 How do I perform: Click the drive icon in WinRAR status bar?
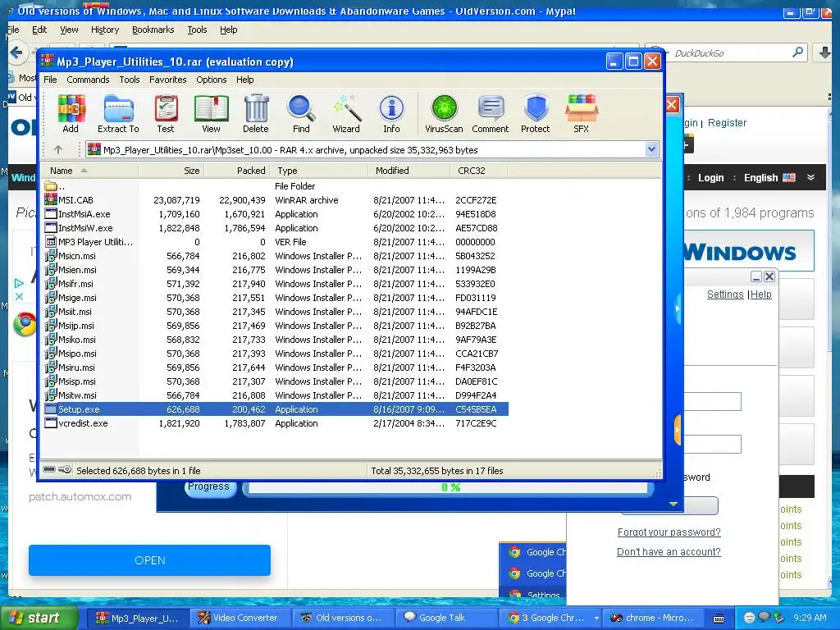point(49,470)
